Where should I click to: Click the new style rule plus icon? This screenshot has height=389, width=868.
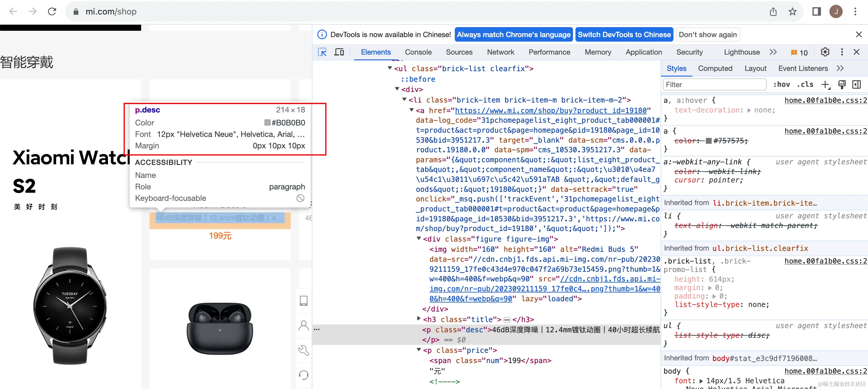click(x=825, y=84)
